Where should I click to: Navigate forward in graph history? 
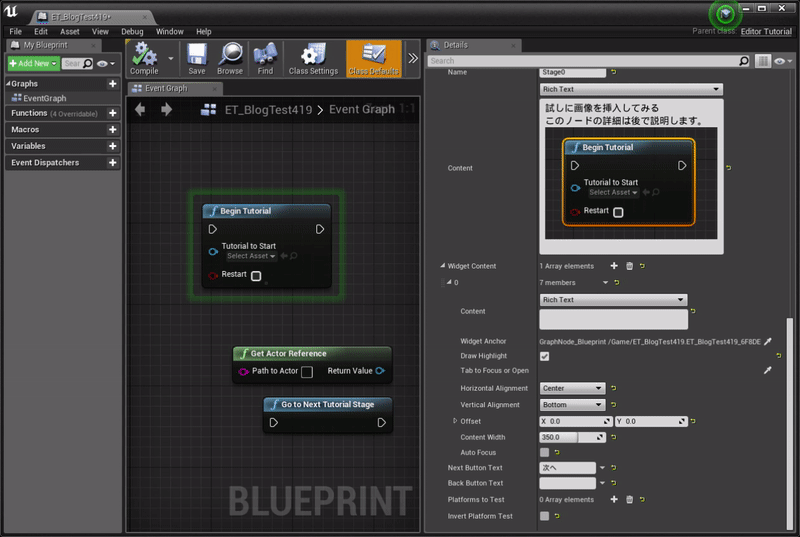[166, 109]
